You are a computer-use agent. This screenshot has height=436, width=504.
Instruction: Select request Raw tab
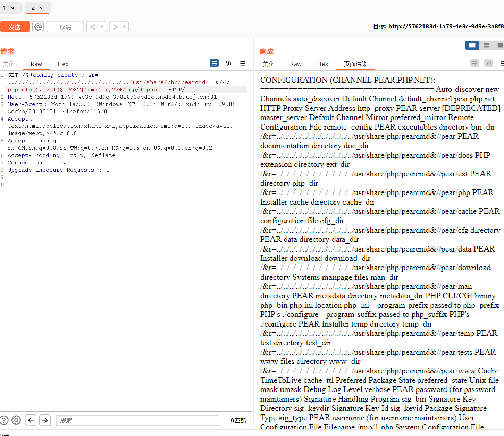point(36,64)
